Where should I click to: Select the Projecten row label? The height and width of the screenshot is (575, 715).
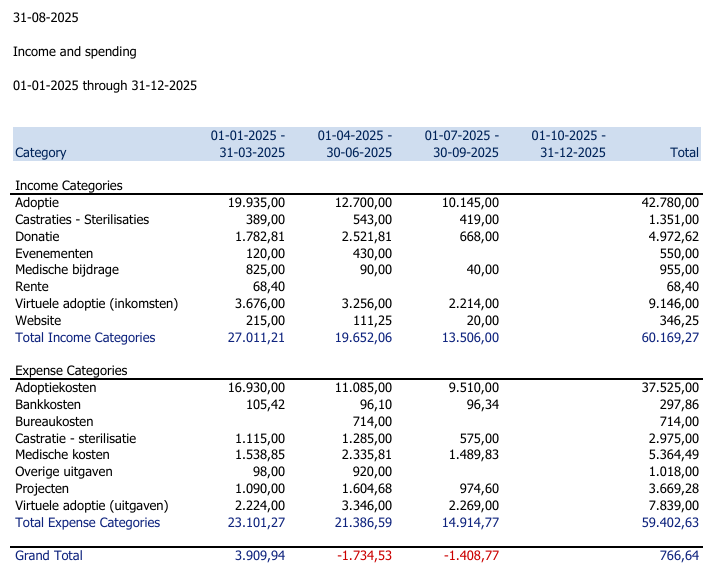tap(42, 488)
